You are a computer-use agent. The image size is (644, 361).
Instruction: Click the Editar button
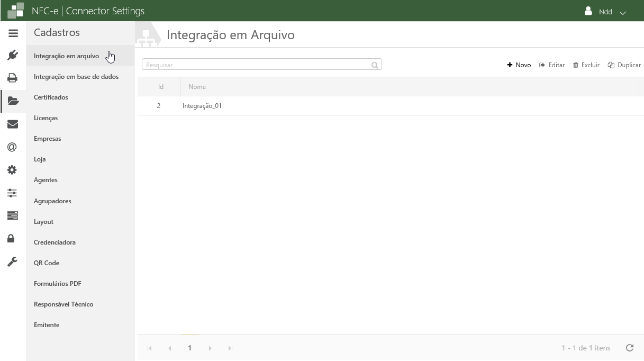point(552,65)
